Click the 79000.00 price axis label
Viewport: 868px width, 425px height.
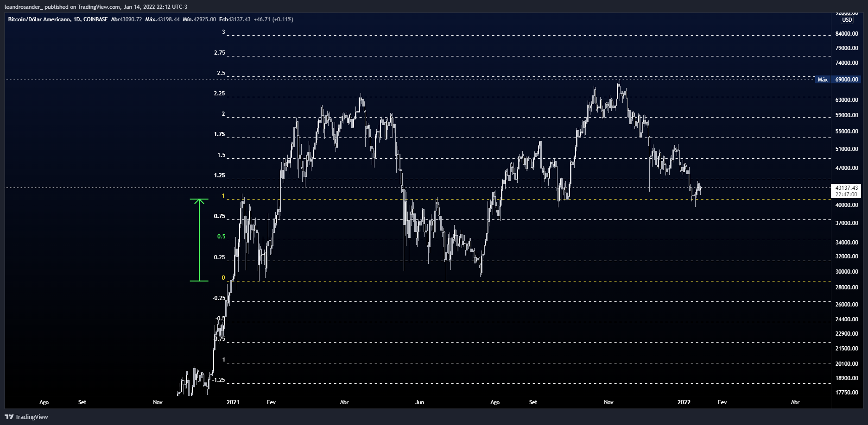[x=847, y=48]
